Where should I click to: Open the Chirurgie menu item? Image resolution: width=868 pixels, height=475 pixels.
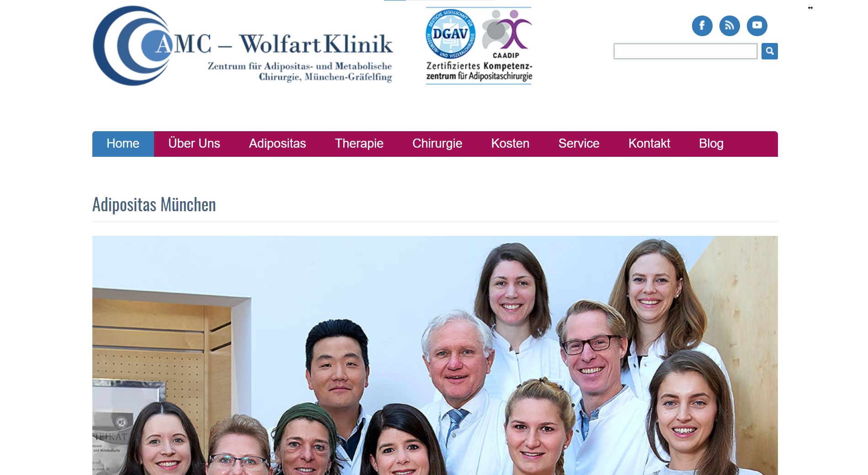(x=437, y=144)
